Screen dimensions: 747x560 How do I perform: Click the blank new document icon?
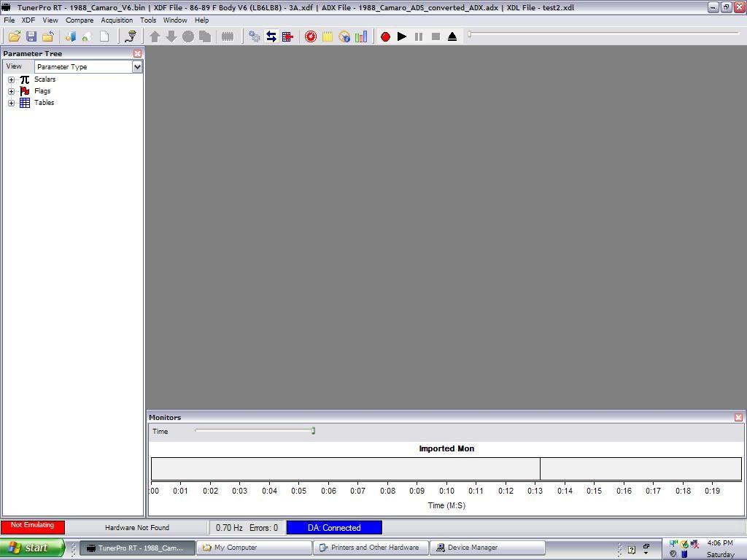pyautogui.click(x=104, y=36)
